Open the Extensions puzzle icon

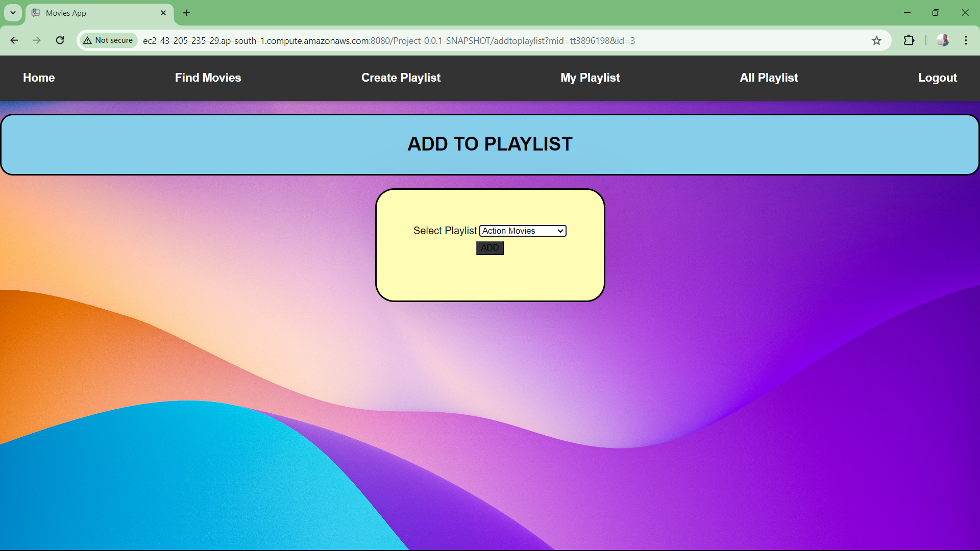point(909,40)
